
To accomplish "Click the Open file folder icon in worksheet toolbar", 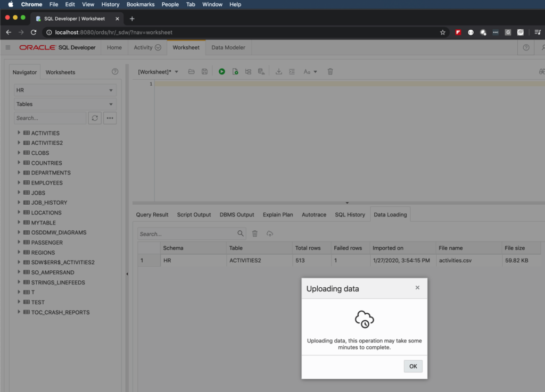I will (191, 71).
